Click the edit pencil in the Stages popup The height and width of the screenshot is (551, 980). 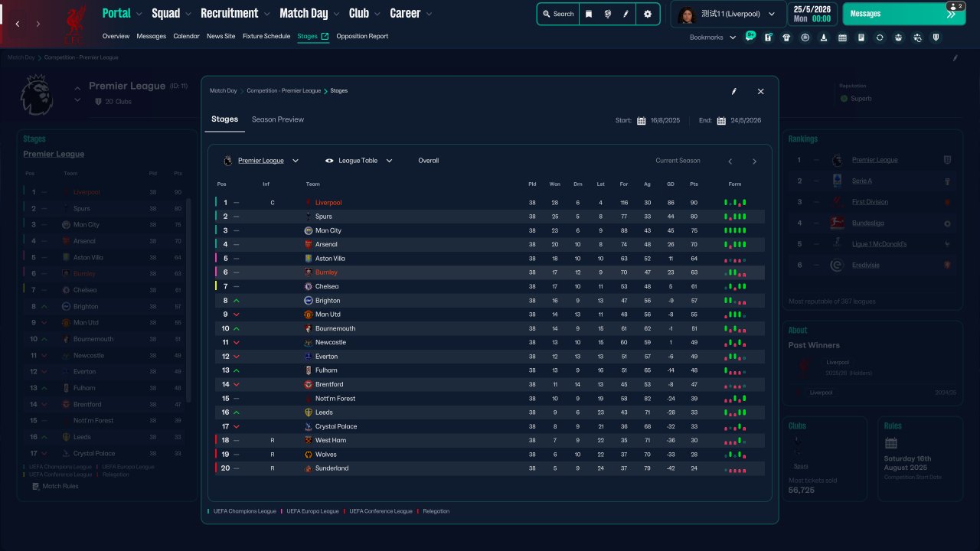coord(733,91)
